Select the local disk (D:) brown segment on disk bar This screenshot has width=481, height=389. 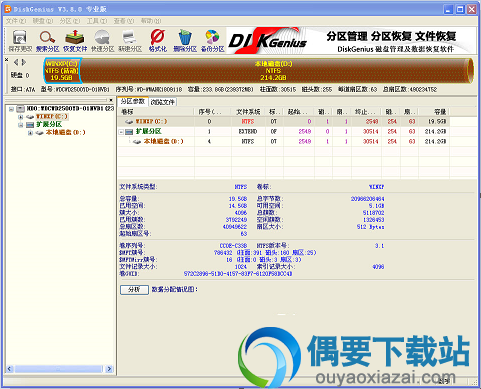click(273, 70)
